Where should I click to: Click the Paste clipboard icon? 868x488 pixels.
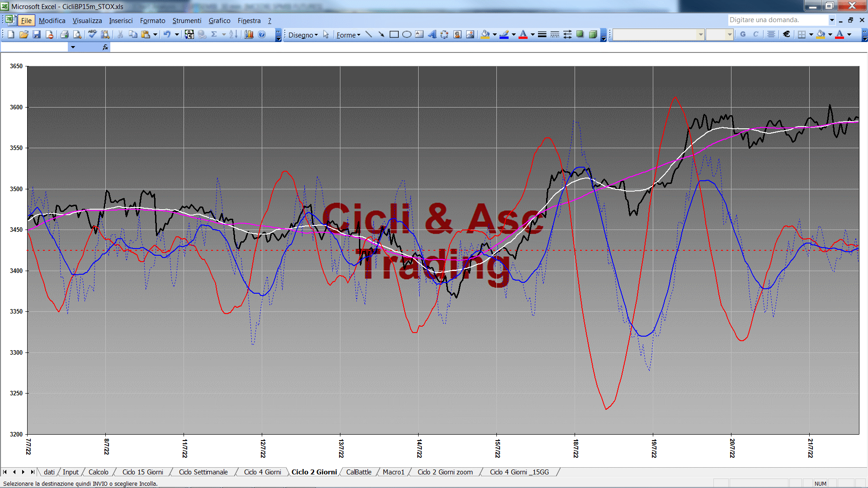coord(146,34)
